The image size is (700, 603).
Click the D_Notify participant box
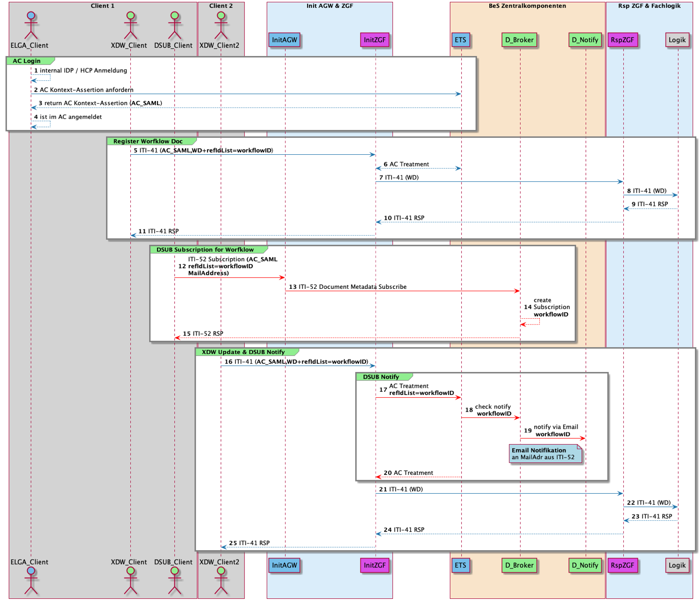pyautogui.click(x=585, y=40)
